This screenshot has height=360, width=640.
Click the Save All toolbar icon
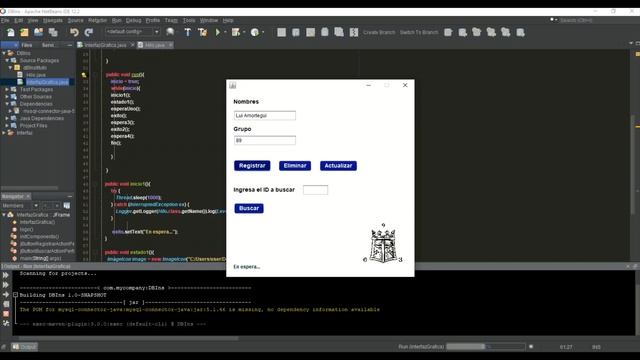click(53, 32)
